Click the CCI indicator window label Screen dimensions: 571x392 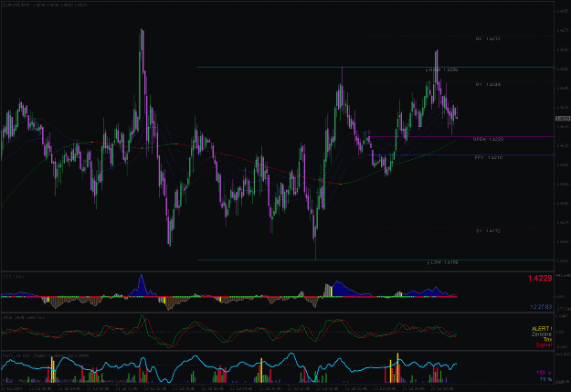(x=14, y=277)
